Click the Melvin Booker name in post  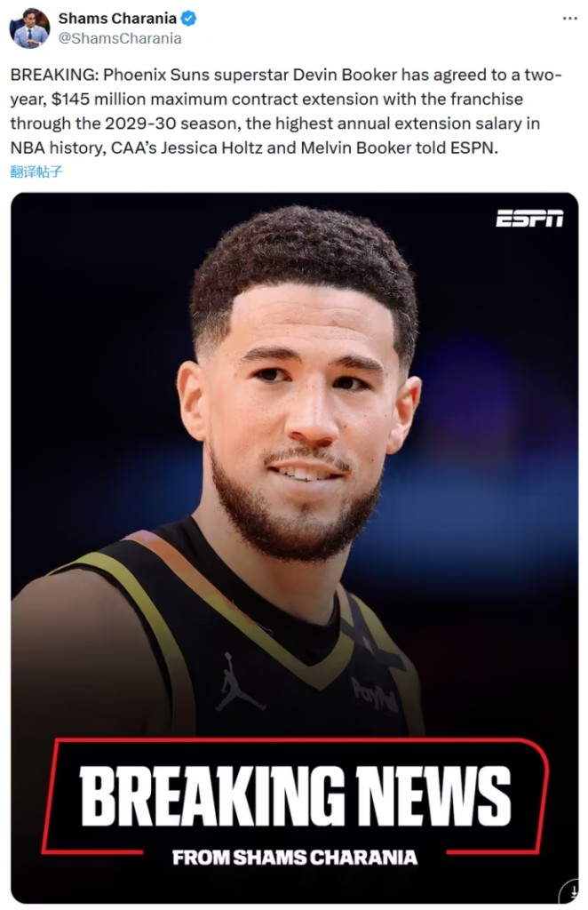355,148
